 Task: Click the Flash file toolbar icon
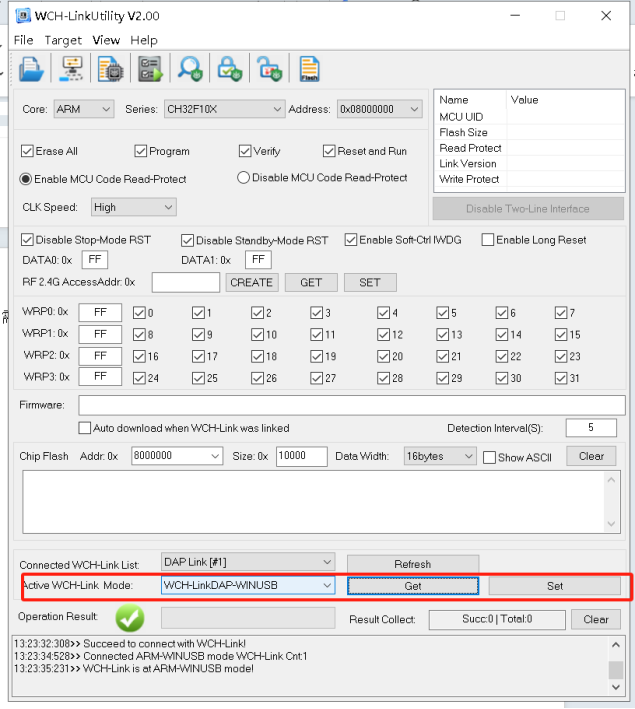click(x=310, y=69)
